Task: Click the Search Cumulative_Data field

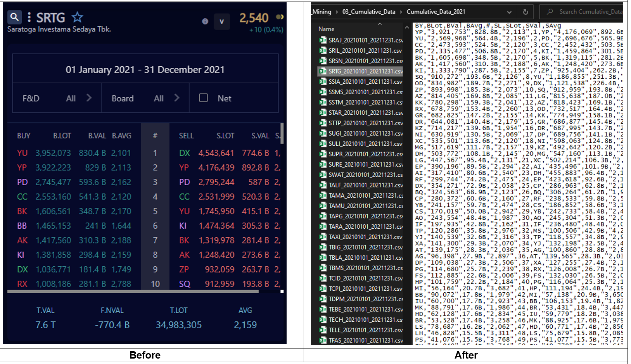Action: point(581,12)
